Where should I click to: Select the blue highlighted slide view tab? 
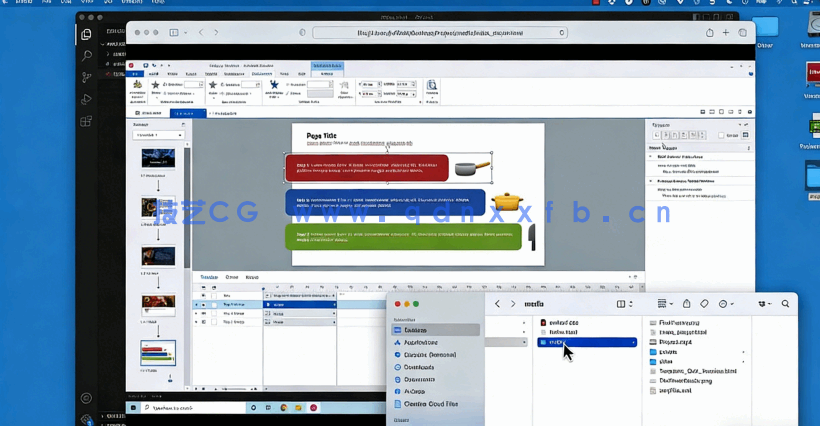click(185, 113)
